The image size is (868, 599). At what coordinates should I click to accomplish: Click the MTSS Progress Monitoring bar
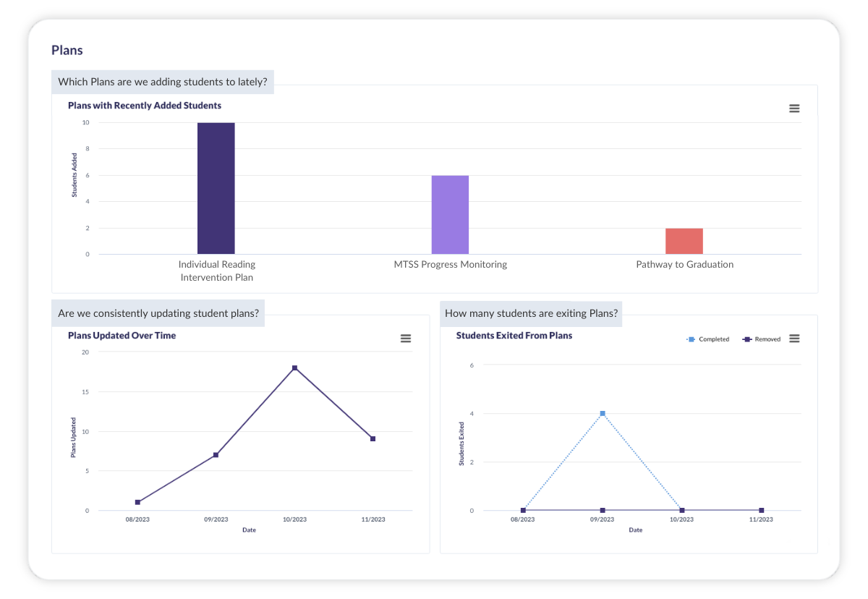point(450,215)
